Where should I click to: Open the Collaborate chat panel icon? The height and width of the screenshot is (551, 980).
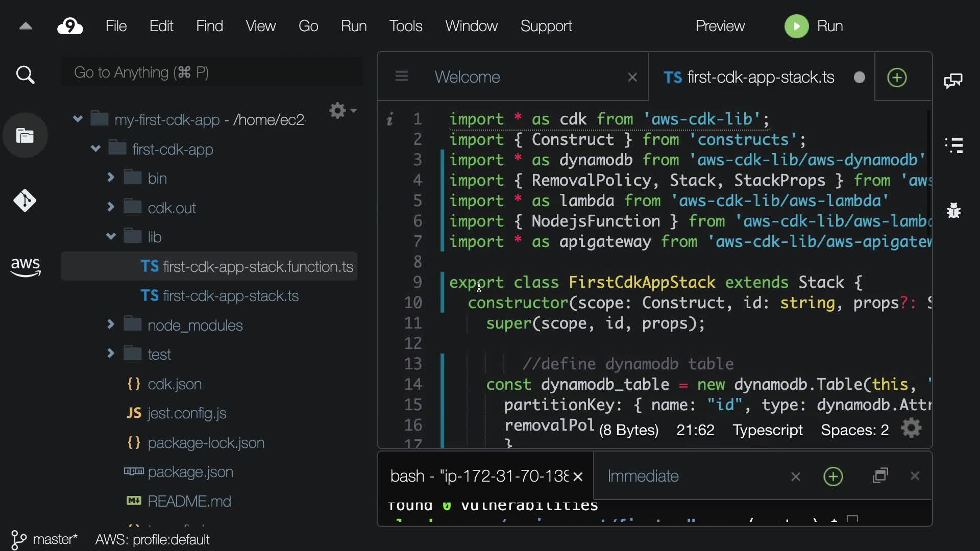coord(953,81)
